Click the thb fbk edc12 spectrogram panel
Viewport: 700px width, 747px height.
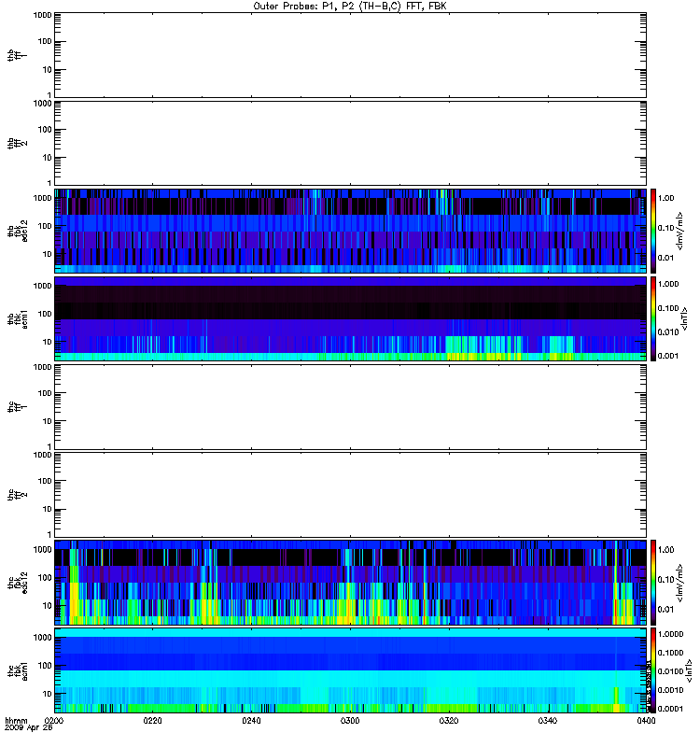click(x=351, y=231)
